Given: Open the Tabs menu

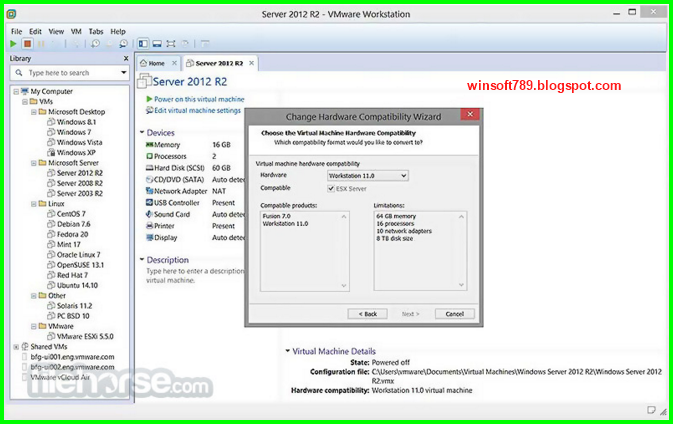Looking at the screenshot, I should click(96, 31).
